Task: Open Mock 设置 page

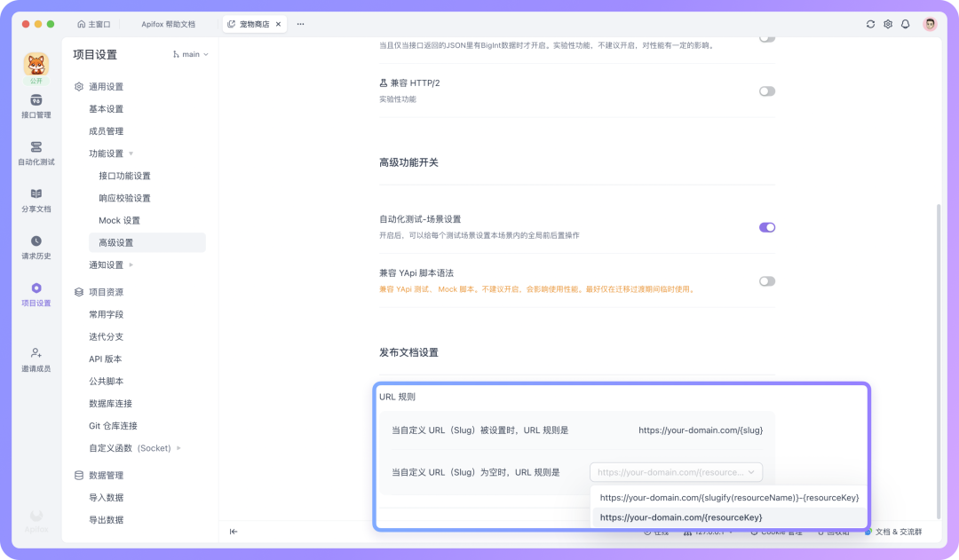Action: pyautogui.click(x=119, y=220)
